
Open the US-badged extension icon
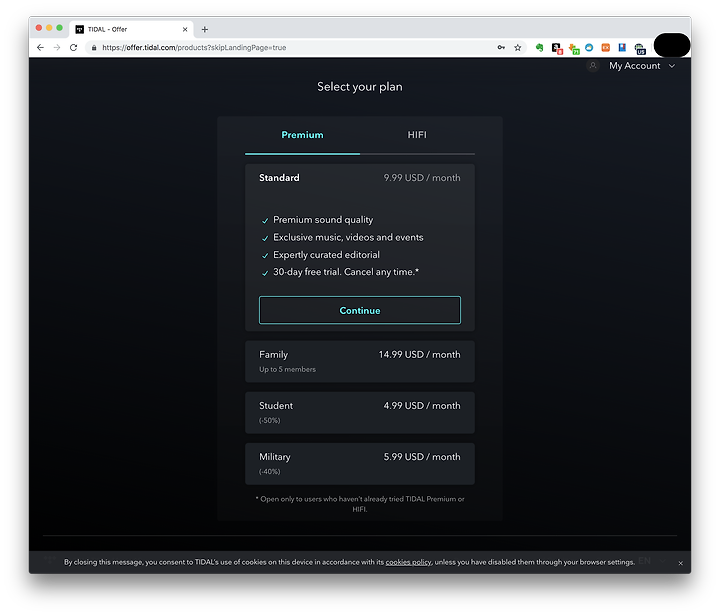click(640, 48)
